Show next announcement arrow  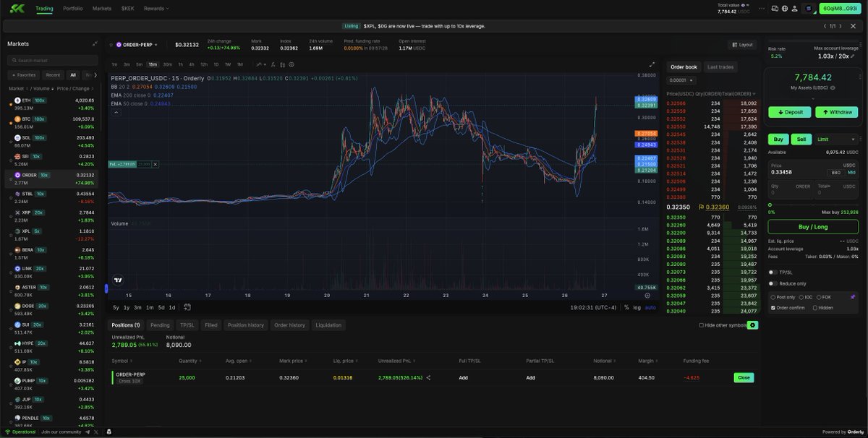841,26
